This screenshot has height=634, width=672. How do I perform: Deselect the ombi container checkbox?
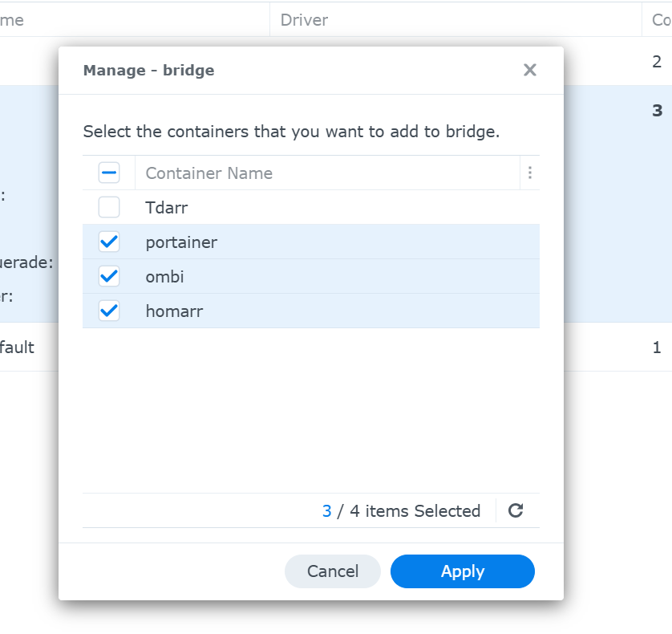tap(109, 276)
